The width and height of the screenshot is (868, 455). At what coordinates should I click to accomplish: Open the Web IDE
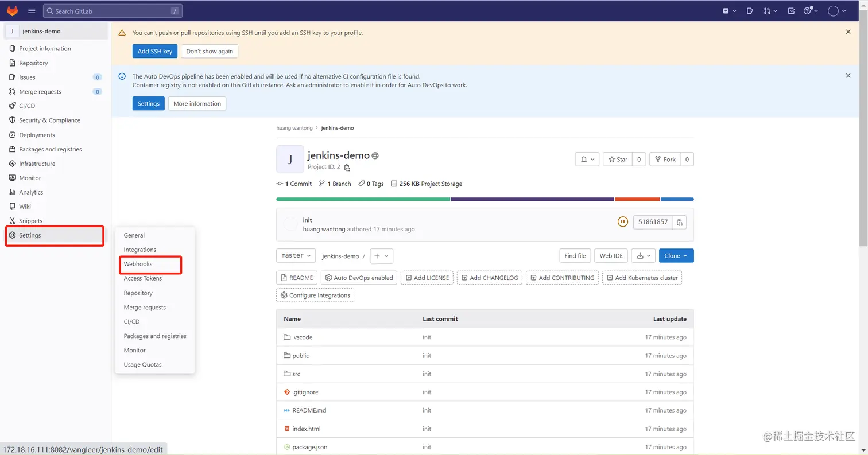(611, 256)
